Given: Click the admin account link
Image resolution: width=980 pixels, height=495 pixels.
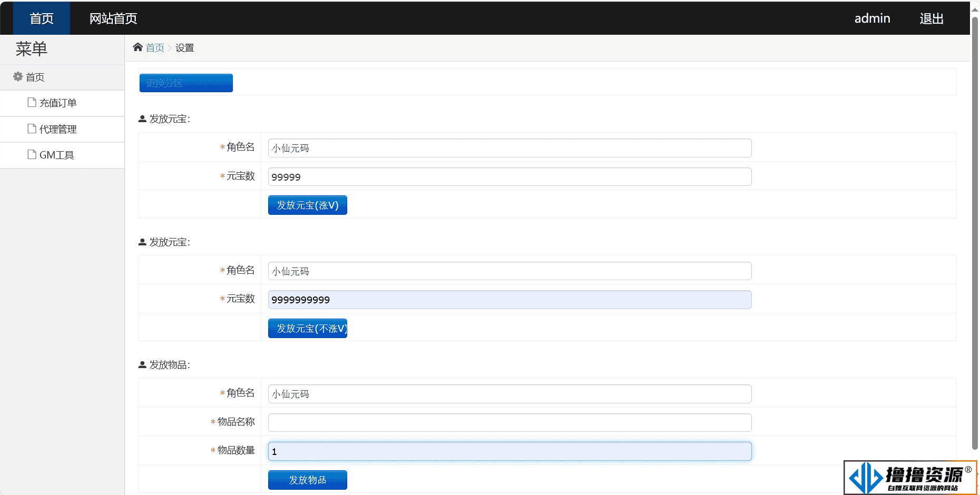Looking at the screenshot, I should (873, 18).
